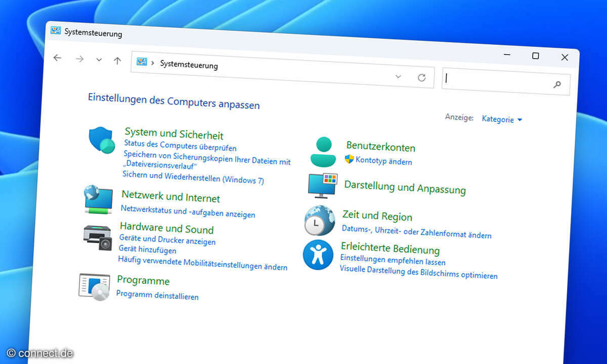This screenshot has height=364, width=607.
Task: Click the chevron before Systemsteuerung in address bar
Action: [153, 63]
